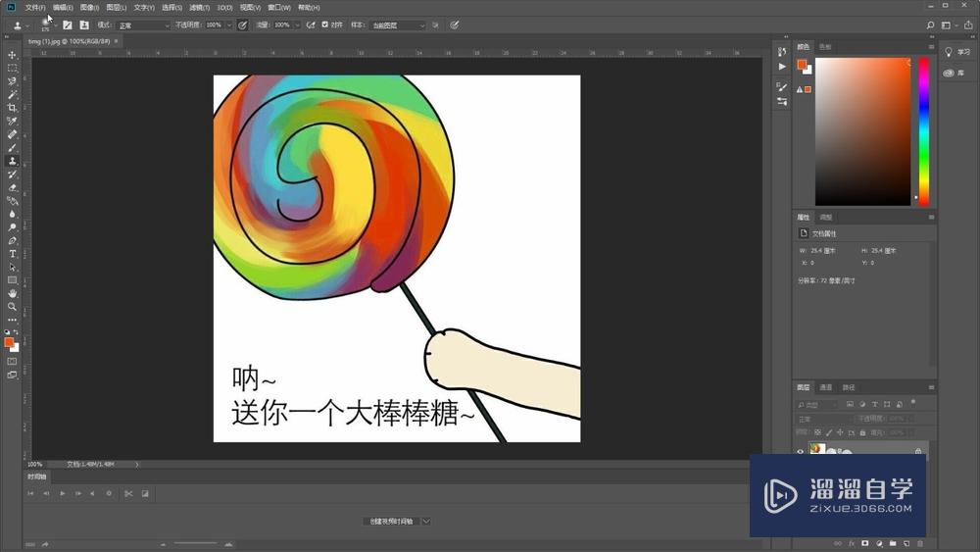Change screen mode icon at toolbar bottom
This screenshot has width=980, height=552.
[12, 376]
